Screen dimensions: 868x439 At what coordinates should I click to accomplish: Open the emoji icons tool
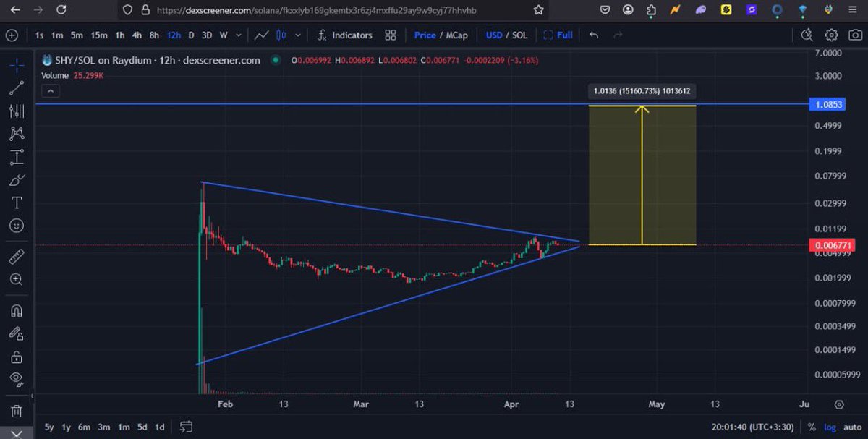coord(17,226)
